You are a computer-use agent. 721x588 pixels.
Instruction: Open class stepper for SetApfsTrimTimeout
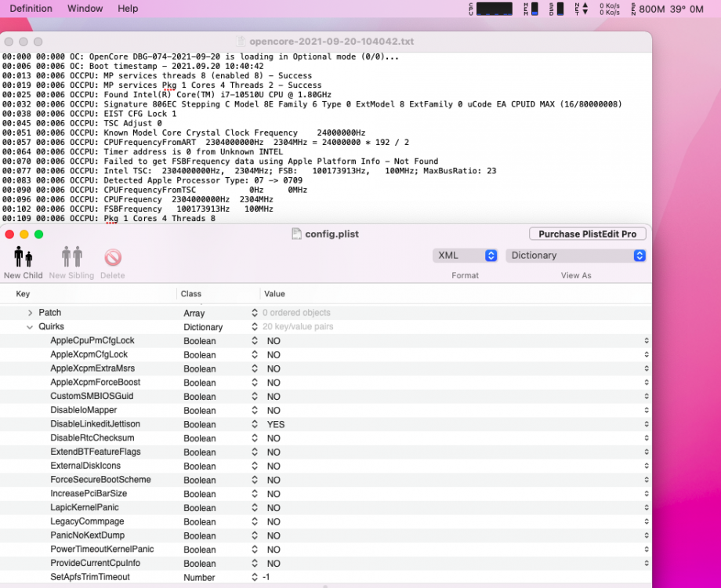254,577
